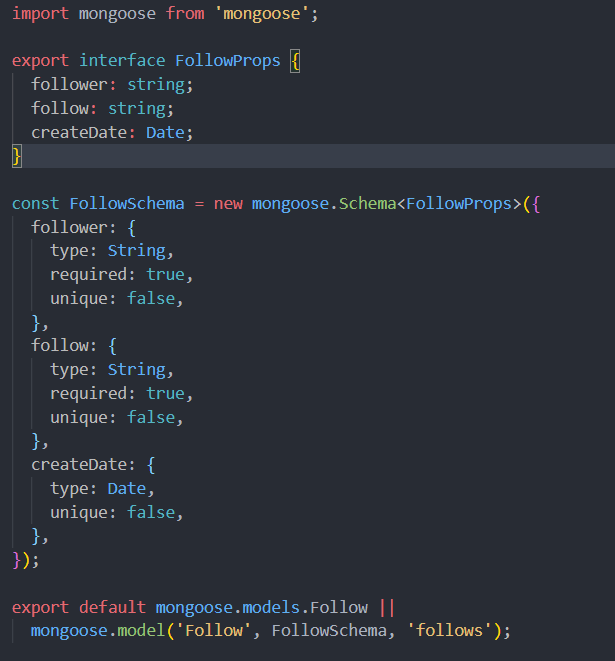Click the '||' operator on the export line

click(387, 607)
